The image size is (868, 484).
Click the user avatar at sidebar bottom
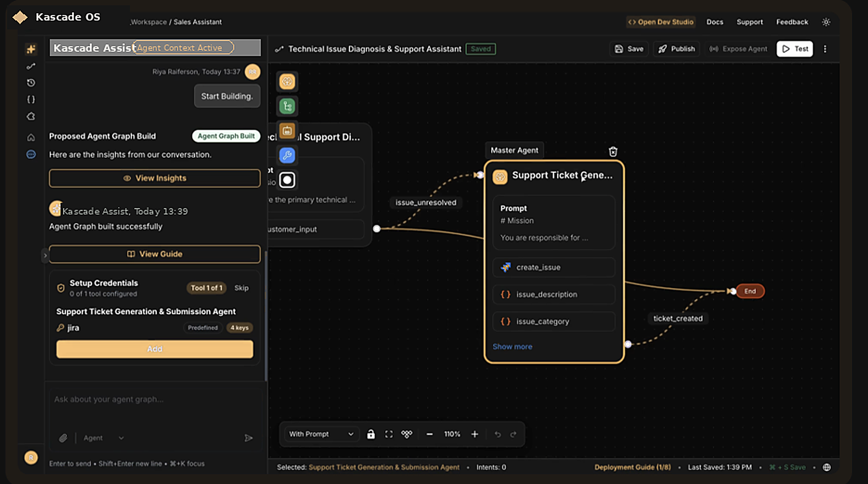click(x=31, y=457)
